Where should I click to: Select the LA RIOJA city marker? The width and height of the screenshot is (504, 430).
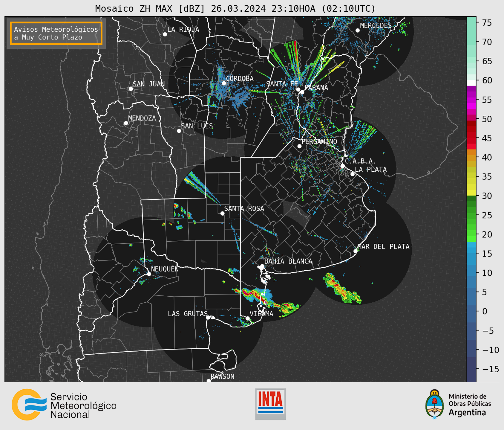point(165,34)
